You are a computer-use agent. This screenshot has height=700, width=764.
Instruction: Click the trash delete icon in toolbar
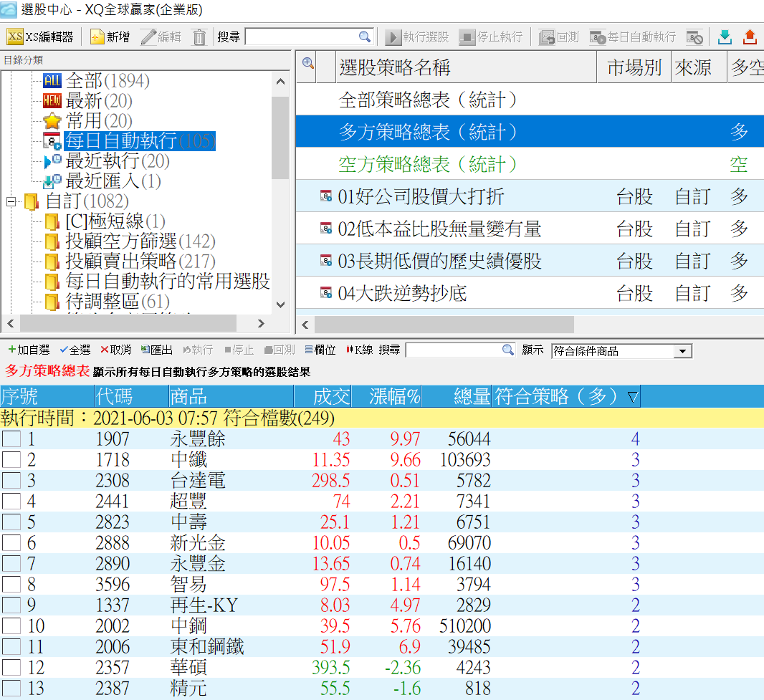200,37
